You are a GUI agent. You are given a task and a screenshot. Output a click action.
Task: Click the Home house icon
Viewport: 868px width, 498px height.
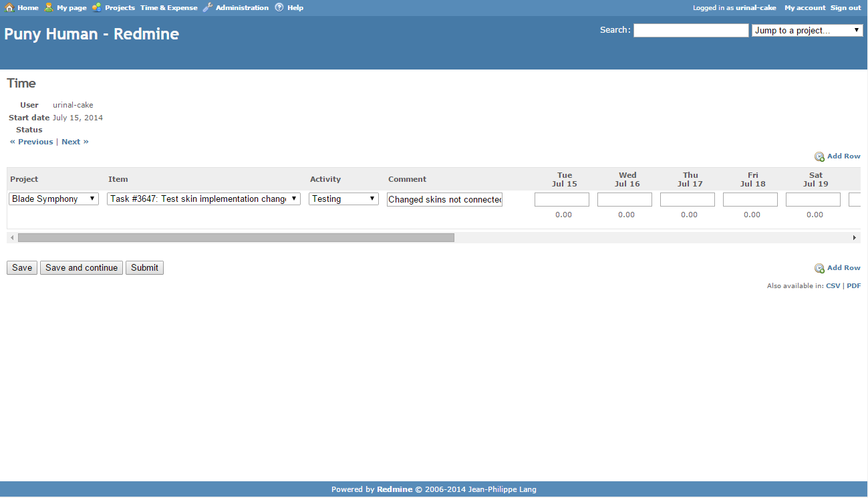pyautogui.click(x=9, y=7)
